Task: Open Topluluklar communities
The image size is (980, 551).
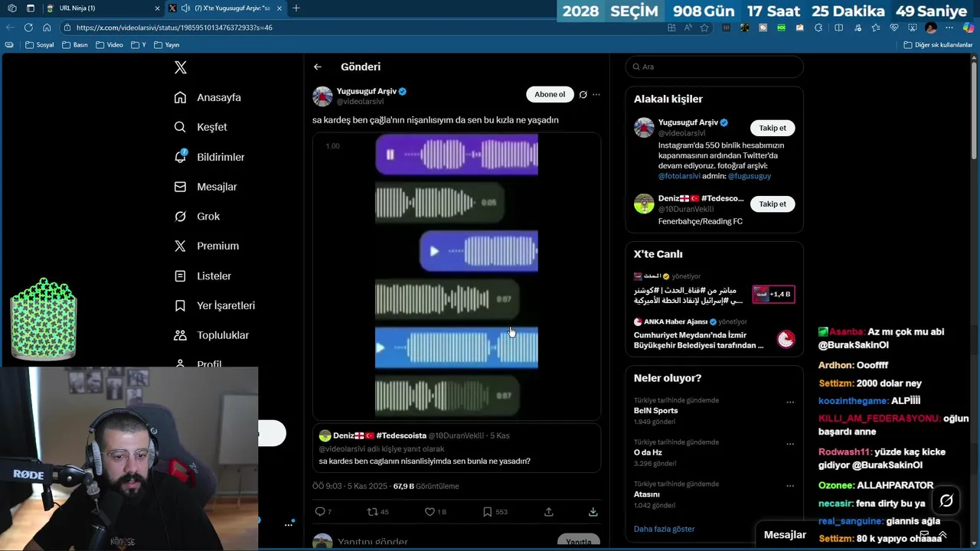Action: [212, 335]
